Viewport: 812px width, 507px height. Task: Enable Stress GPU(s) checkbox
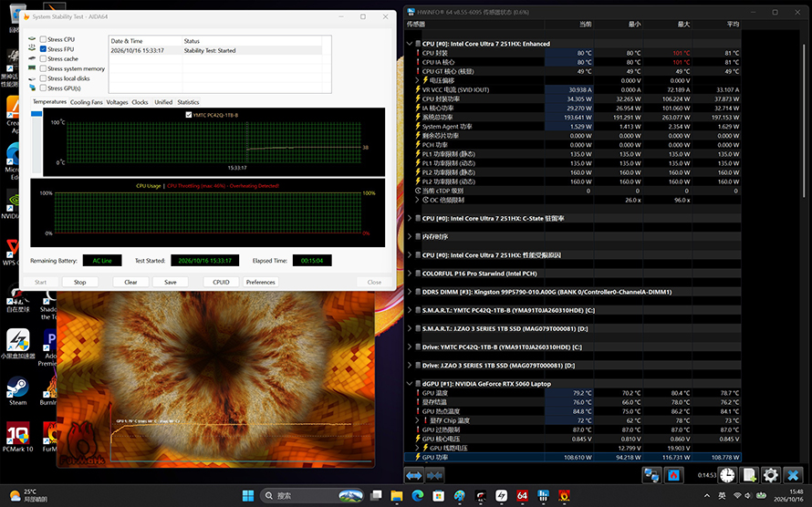(44, 88)
